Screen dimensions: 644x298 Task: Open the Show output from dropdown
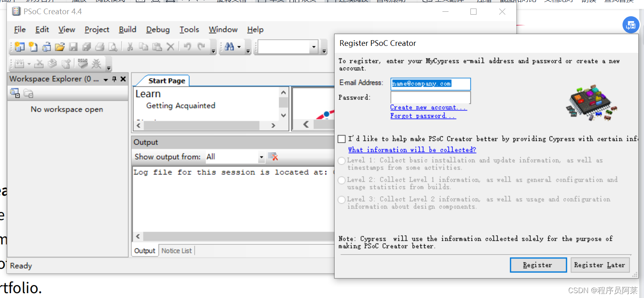pyautogui.click(x=262, y=157)
